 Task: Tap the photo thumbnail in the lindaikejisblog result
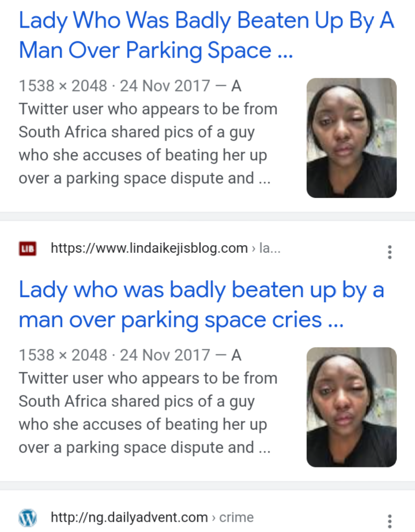[351, 407]
